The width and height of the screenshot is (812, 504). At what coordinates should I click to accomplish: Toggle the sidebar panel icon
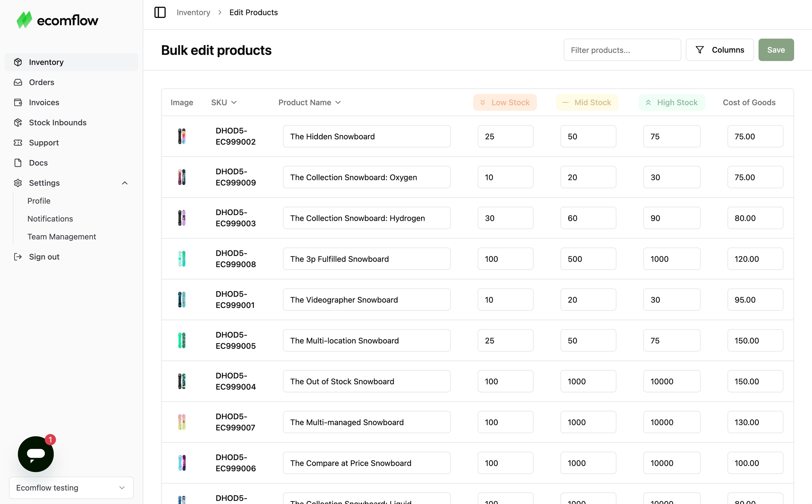click(x=160, y=12)
